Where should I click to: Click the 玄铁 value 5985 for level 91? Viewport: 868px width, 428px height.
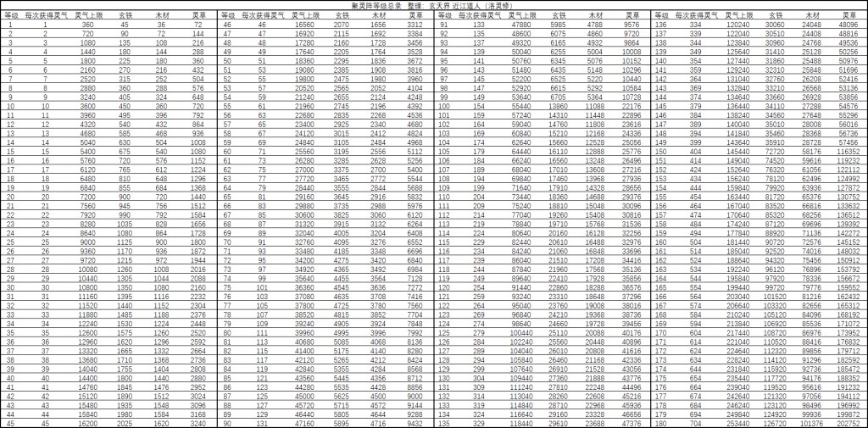(561, 25)
